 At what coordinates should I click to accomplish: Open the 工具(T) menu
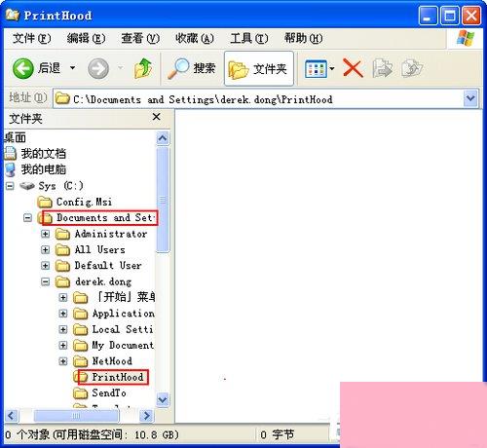(249, 39)
